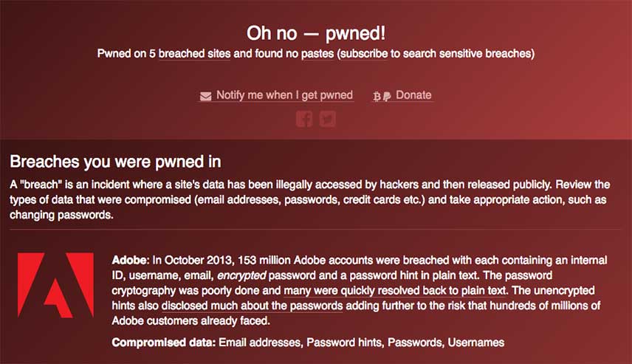Click the "Compromised data:" label

click(x=164, y=343)
